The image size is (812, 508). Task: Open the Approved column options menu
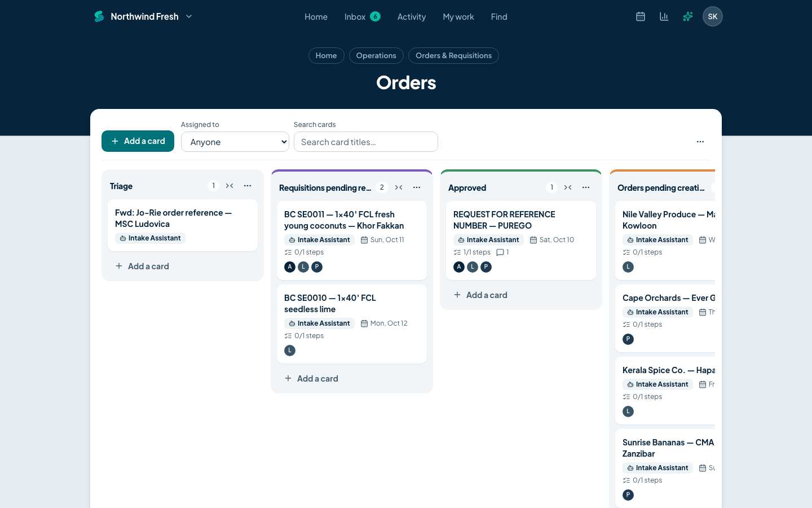pos(586,187)
